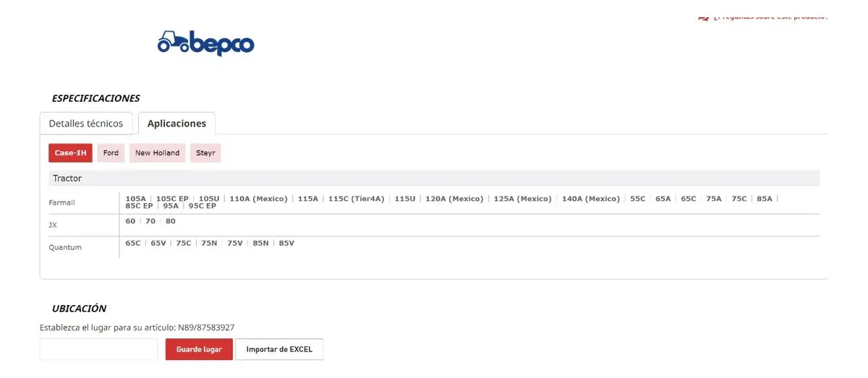Screen dimensions: 868x378
Task: Click Farmall model 125A (Mexico)
Action: [x=522, y=199]
